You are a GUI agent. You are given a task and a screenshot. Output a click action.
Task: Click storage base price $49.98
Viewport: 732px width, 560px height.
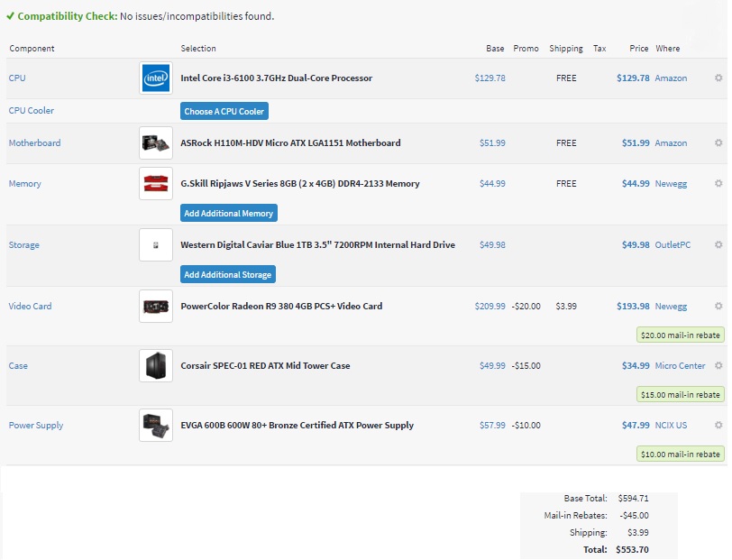(x=492, y=244)
